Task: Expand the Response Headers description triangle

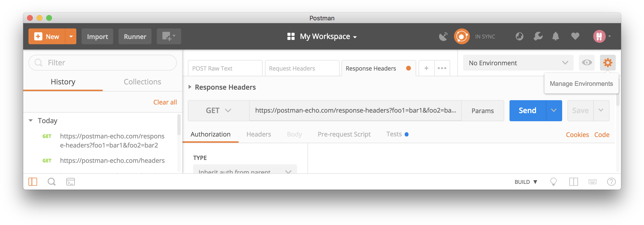Action: tap(190, 87)
